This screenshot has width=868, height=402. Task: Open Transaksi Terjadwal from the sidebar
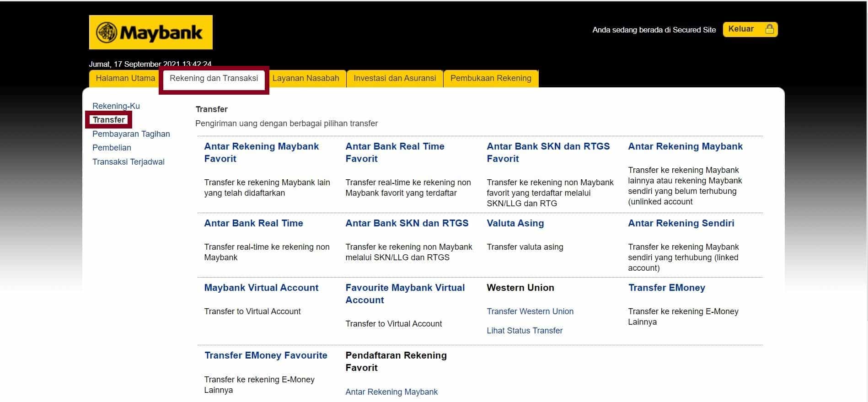(128, 162)
